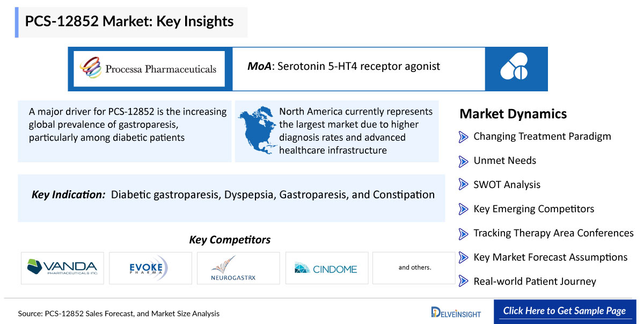644x324 pixels.
Task: Click the DelveInsight logo
Action: 456,312
